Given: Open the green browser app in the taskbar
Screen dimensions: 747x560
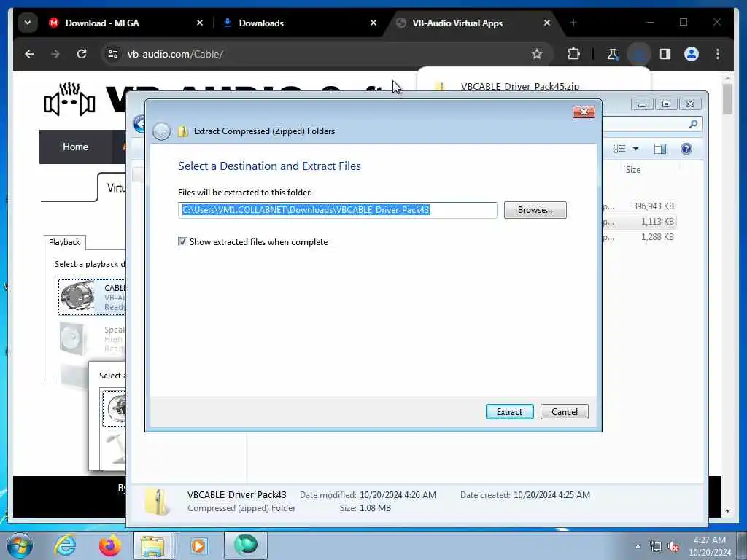Looking at the screenshot, I should pos(246,545).
